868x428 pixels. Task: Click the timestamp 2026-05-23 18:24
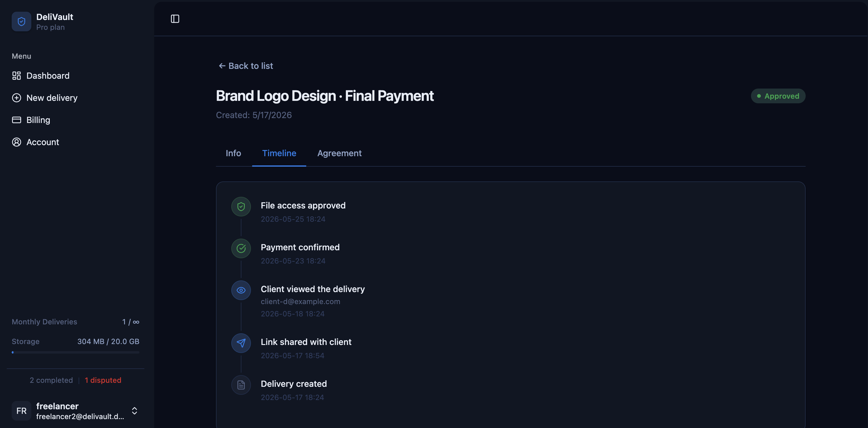(x=293, y=261)
